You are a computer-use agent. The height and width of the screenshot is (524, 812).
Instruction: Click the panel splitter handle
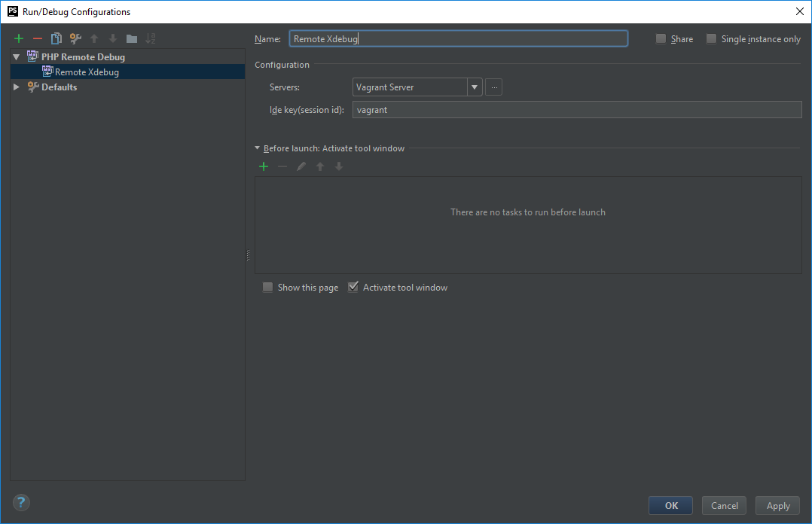(x=248, y=254)
